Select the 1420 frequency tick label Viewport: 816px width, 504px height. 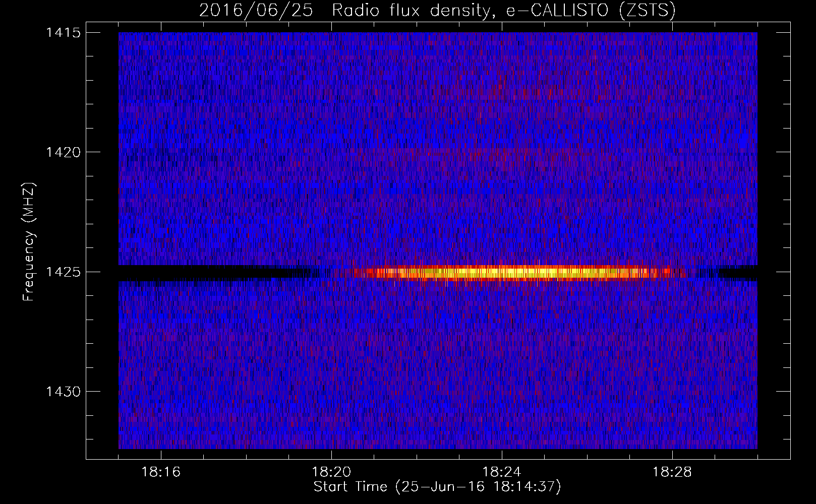[x=63, y=152]
